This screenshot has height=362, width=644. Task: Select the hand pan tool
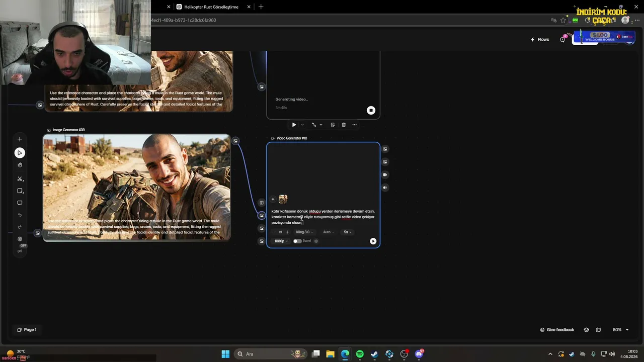[x=20, y=165]
